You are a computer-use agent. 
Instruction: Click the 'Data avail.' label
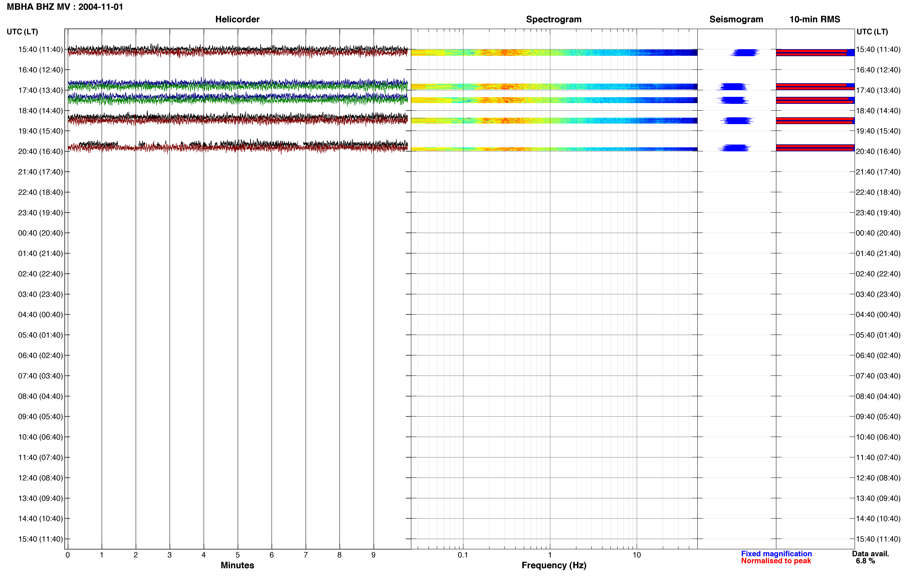(x=870, y=554)
